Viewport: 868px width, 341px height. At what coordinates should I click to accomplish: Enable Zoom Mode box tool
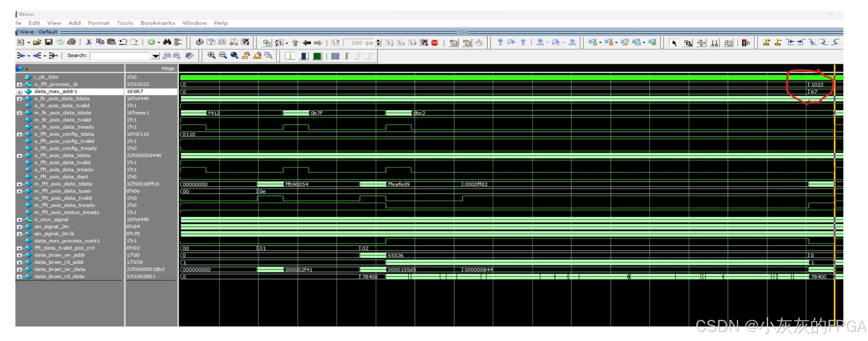tap(688, 43)
